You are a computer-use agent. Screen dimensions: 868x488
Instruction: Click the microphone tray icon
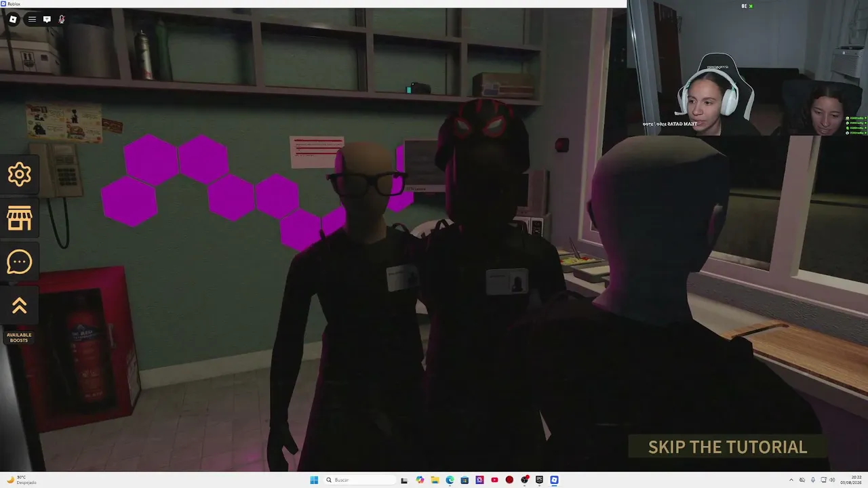click(813, 480)
